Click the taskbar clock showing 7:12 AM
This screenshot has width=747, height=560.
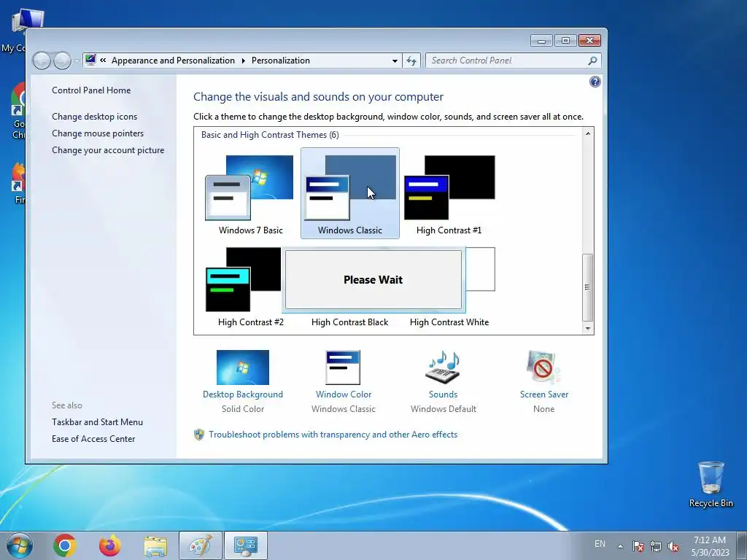tap(710, 545)
